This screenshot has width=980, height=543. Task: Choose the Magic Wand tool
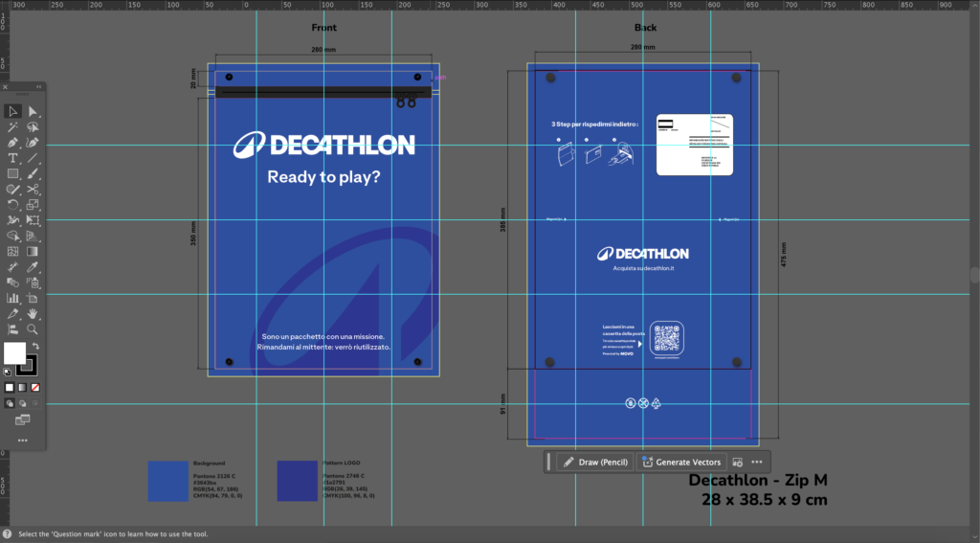[12, 127]
